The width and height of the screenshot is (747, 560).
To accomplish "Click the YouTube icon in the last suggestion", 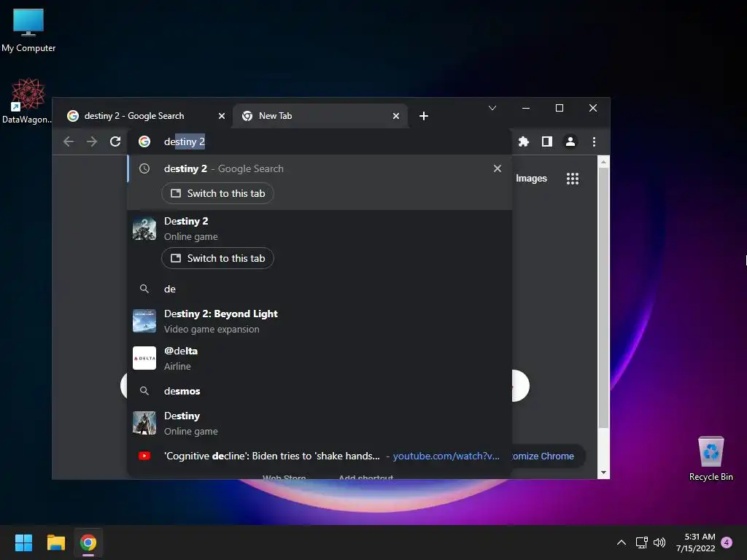I will (x=144, y=456).
